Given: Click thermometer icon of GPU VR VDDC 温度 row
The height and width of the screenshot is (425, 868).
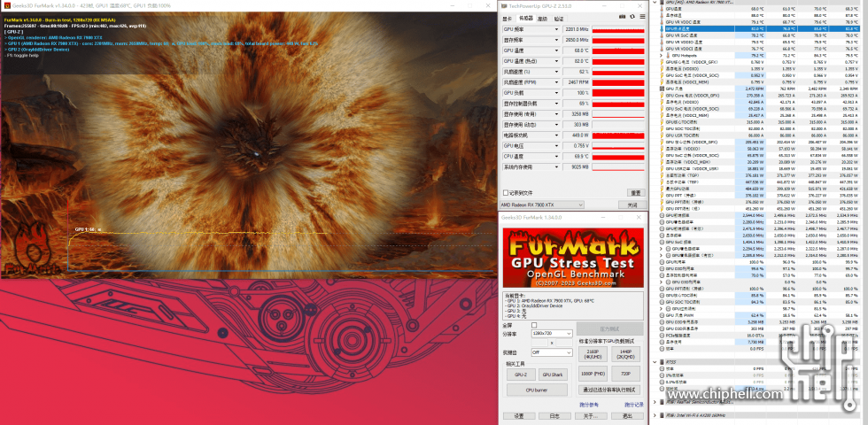Looking at the screenshot, I should pyautogui.click(x=663, y=21).
